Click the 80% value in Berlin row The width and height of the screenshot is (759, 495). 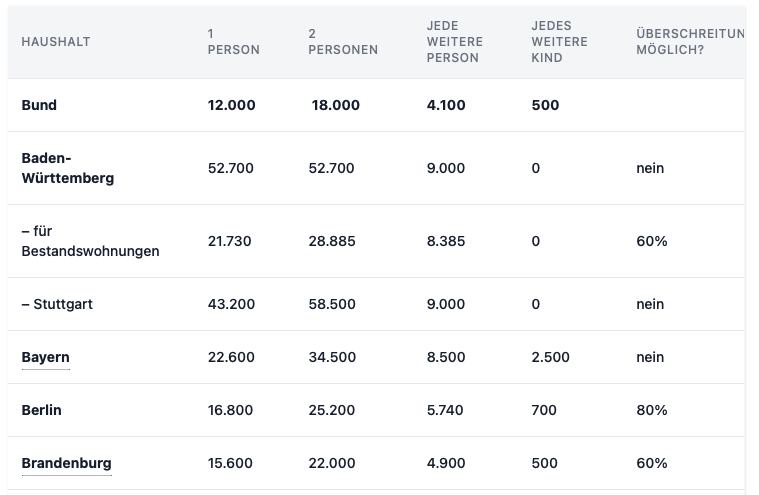652,410
